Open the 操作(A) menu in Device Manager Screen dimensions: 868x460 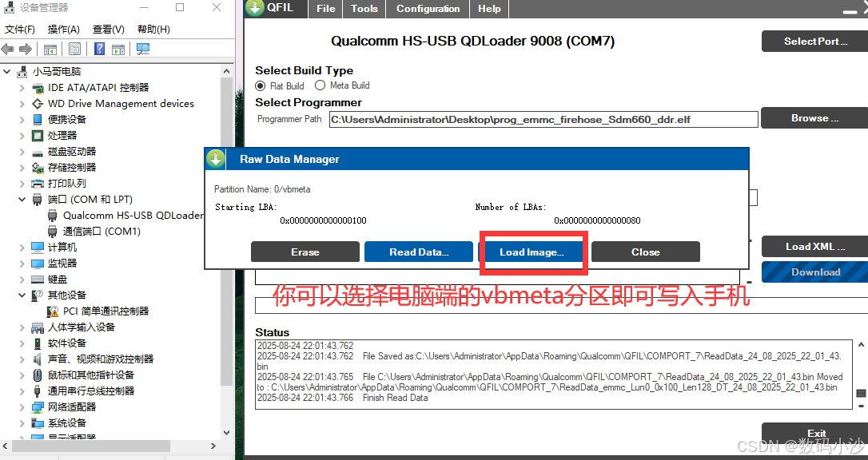64,30
